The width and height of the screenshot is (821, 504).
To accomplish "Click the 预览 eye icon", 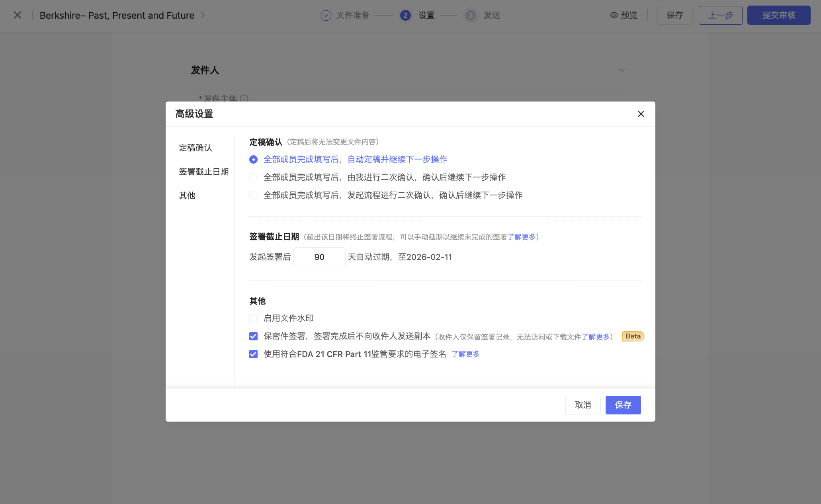I will click(x=614, y=15).
